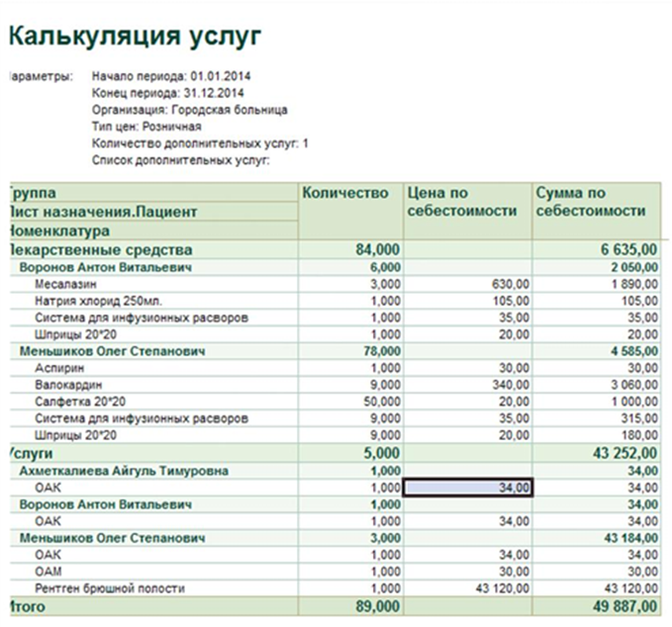The width and height of the screenshot is (672, 627).
Task: Click the Количество column header
Action: tap(350, 211)
